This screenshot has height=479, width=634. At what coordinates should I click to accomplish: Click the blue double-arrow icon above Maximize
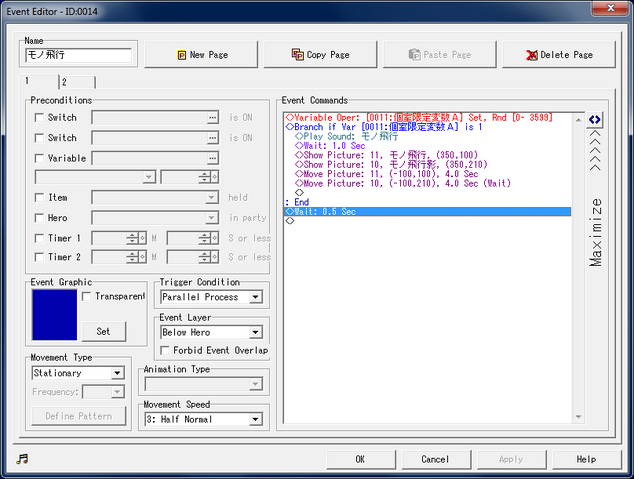pyautogui.click(x=594, y=120)
